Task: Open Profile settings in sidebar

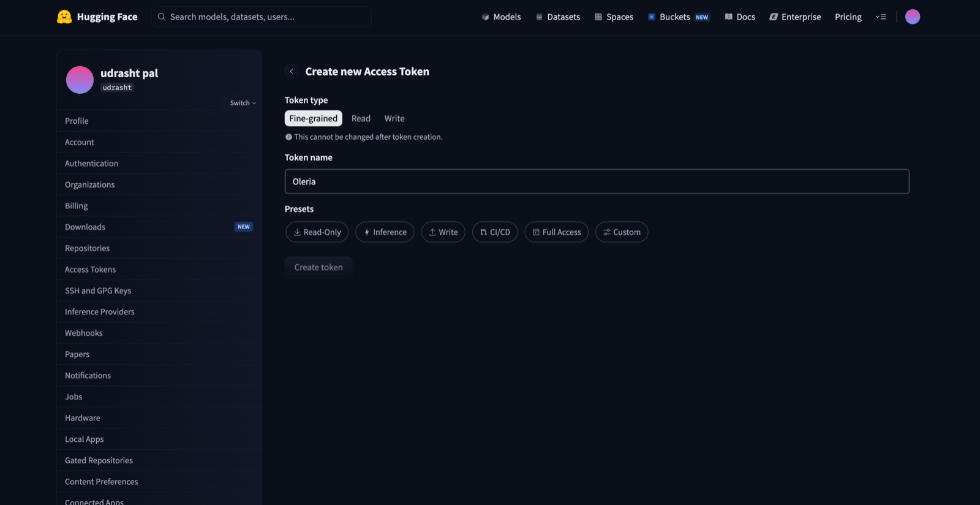Action: (159, 121)
